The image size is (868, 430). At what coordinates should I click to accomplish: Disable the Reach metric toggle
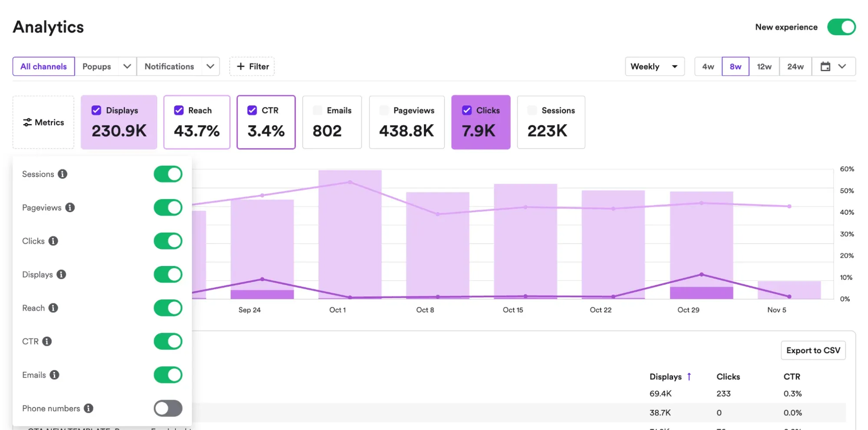point(168,308)
